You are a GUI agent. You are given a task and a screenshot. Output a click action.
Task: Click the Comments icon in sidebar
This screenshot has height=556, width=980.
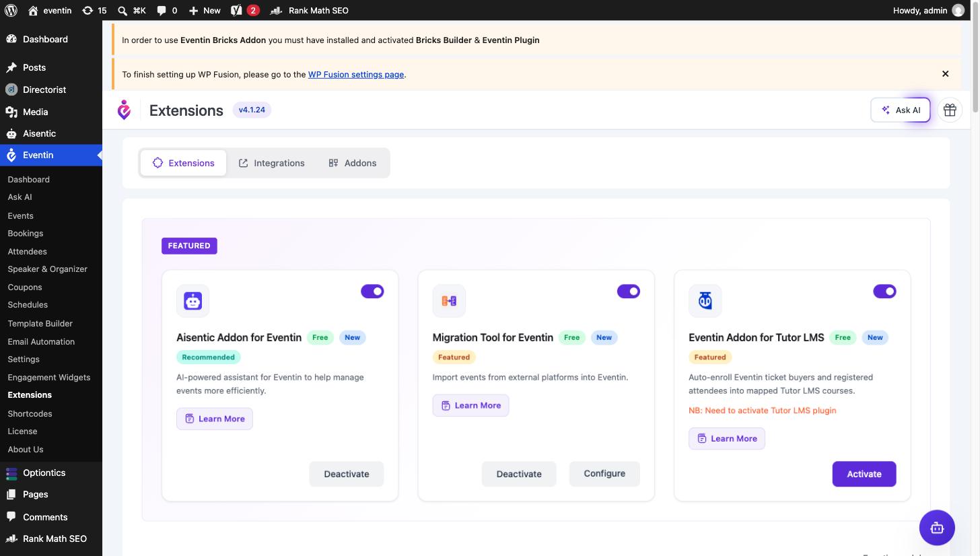11,517
